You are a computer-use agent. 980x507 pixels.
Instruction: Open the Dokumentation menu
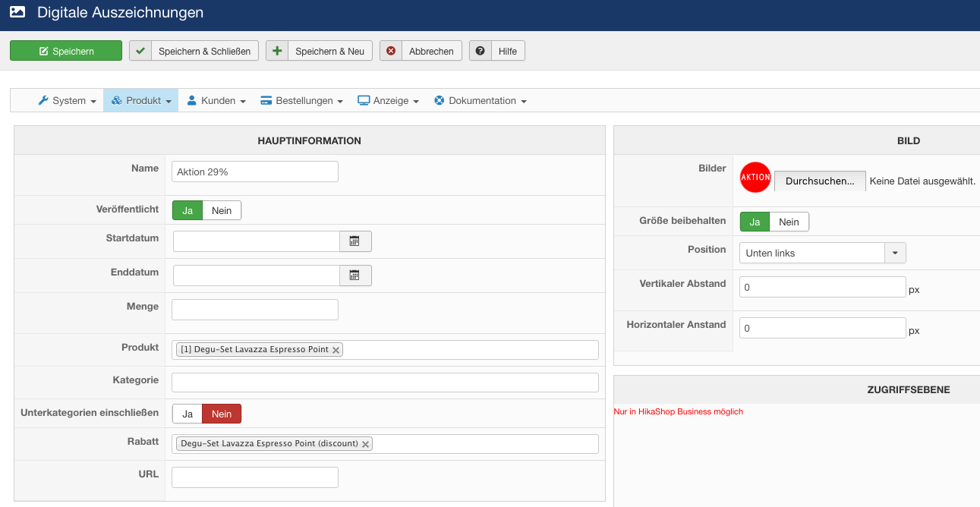click(481, 100)
